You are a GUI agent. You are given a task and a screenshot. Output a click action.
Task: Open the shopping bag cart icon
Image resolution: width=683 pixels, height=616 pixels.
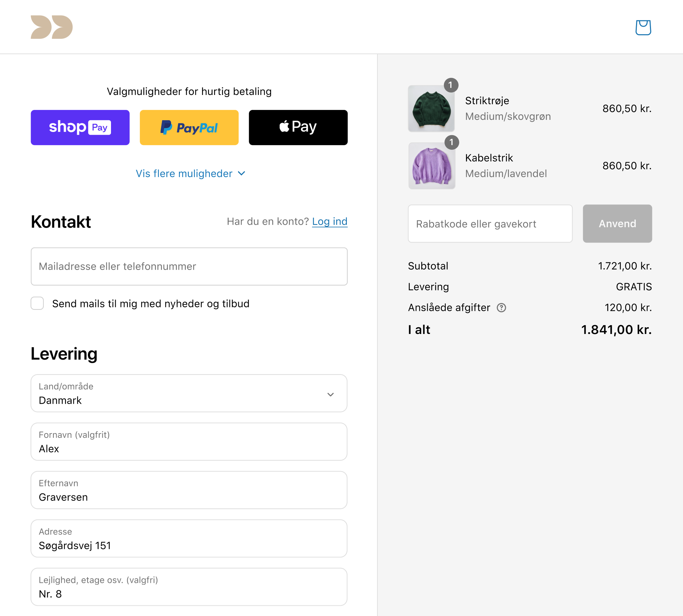(643, 27)
